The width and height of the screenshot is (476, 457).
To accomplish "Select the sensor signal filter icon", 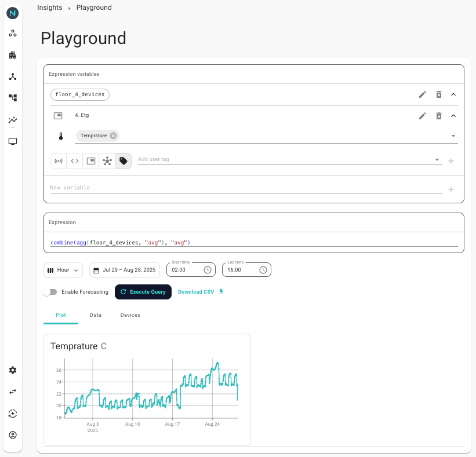I will tap(59, 161).
